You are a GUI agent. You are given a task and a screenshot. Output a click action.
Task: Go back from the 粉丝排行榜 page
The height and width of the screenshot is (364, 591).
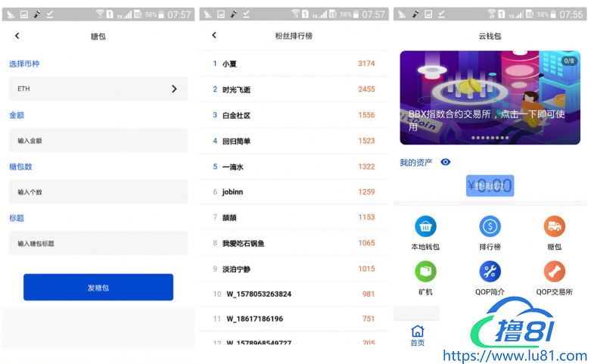click(x=214, y=36)
